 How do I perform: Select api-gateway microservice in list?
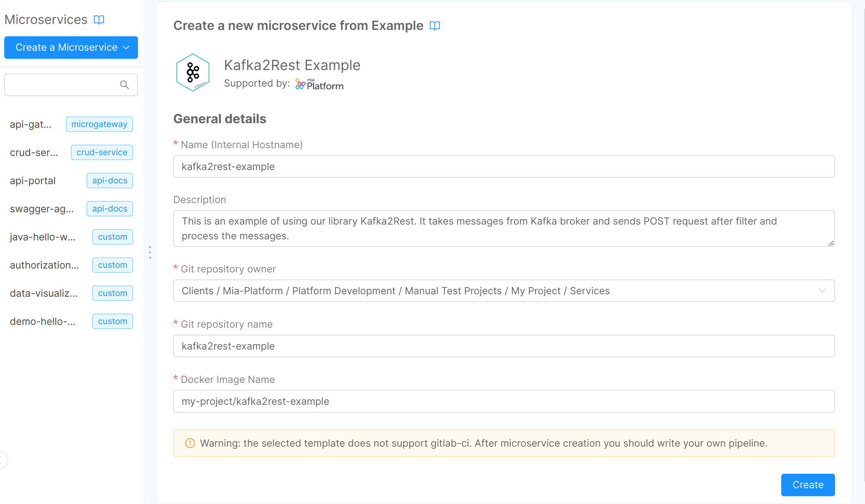(x=31, y=124)
